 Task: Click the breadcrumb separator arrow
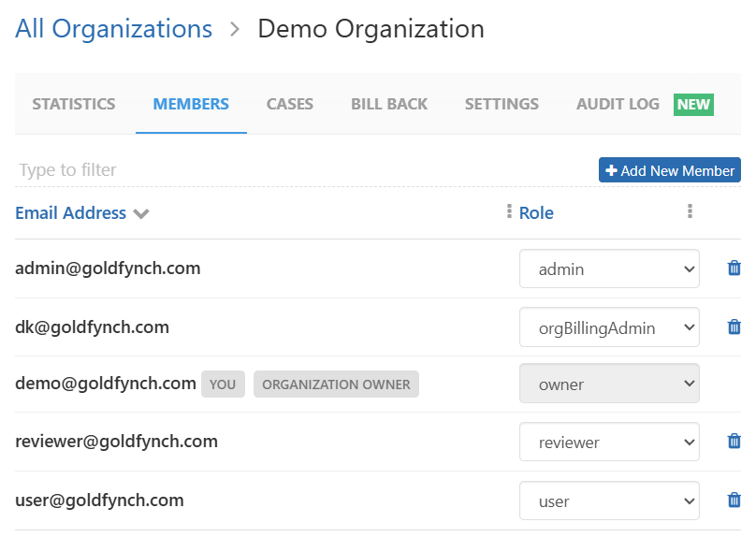235,29
